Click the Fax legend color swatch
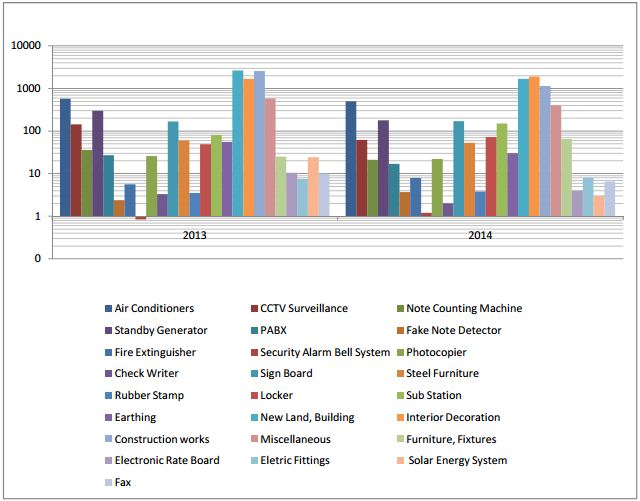Image resolution: width=640 pixels, height=501 pixels. coord(107,482)
